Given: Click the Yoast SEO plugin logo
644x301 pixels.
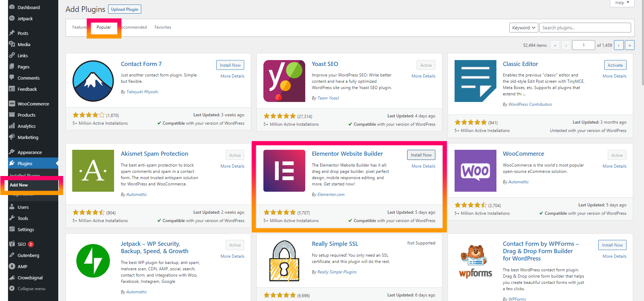Looking at the screenshot, I should click(284, 81).
